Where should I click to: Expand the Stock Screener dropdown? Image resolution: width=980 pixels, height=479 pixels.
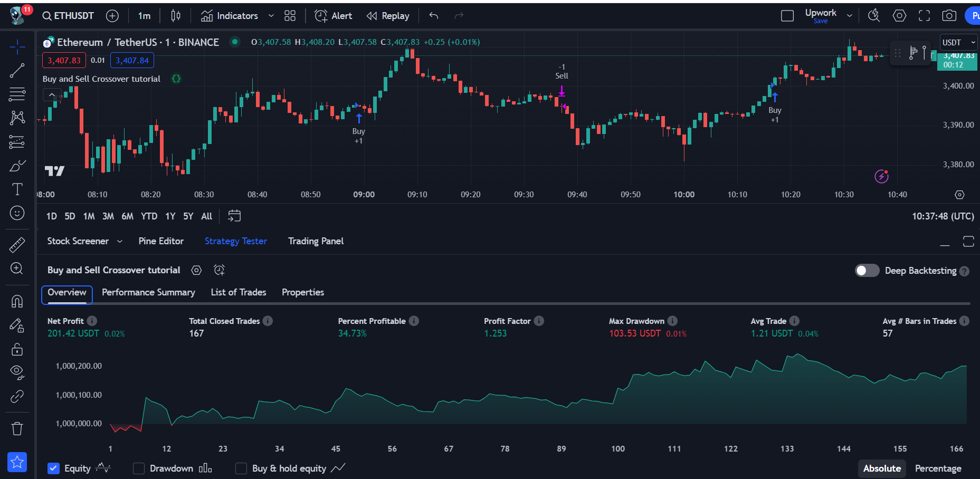pos(120,241)
